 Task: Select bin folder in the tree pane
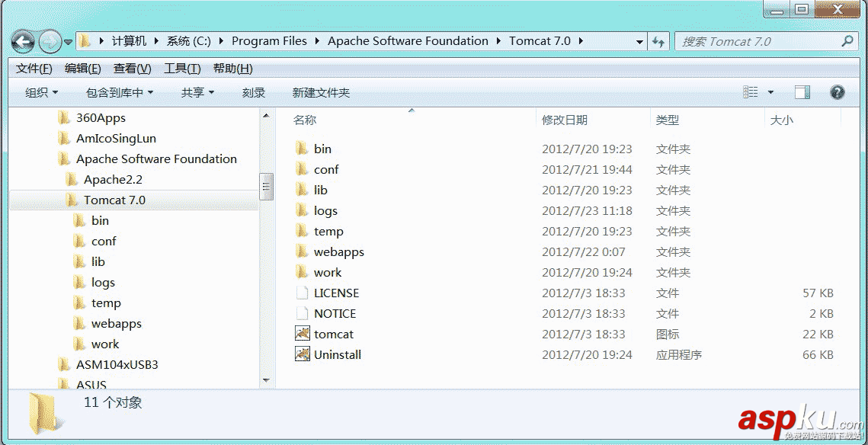point(100,220)
